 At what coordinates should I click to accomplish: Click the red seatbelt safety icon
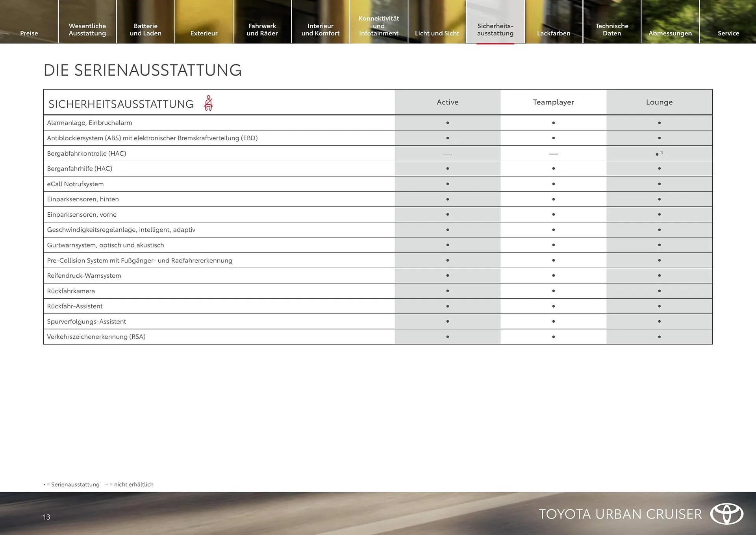[208, 102]
